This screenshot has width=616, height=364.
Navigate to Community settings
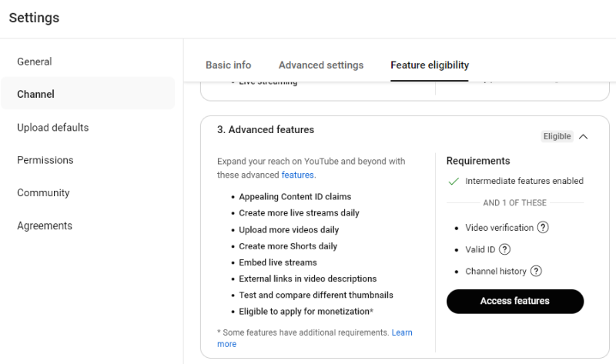(x=43, y=193)
